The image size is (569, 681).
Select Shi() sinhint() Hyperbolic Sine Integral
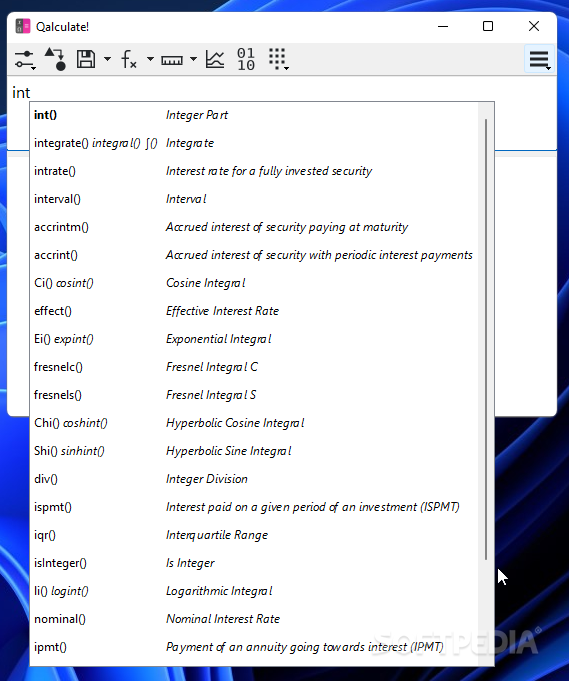coord(256,451)
